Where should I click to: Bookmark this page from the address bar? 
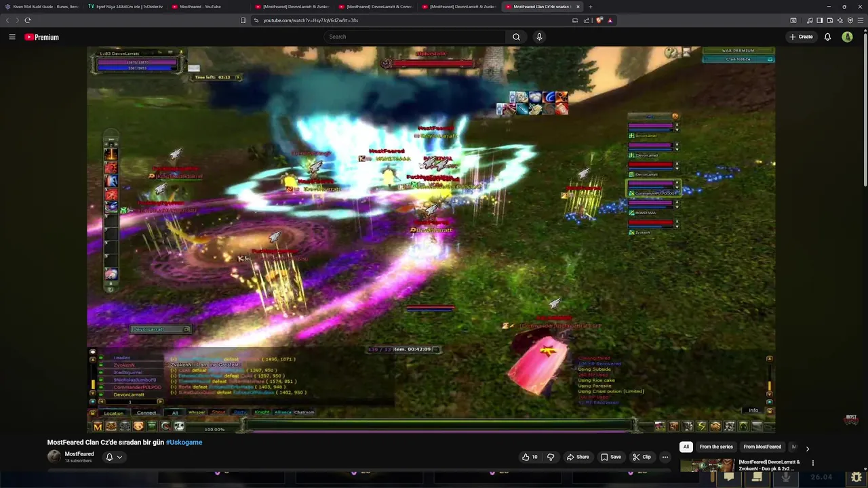click(243, 20)
